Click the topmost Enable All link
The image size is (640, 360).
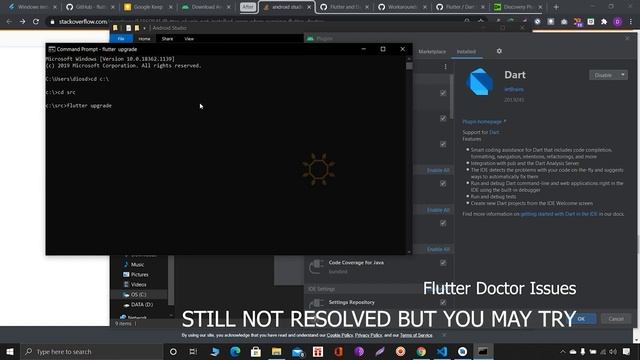438,170
